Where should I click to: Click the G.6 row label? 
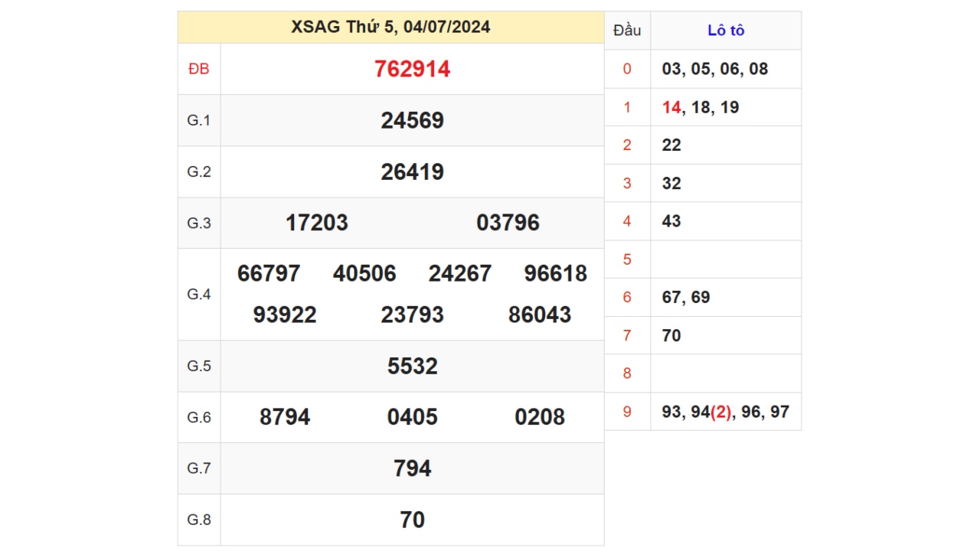[x=198, y=417]
